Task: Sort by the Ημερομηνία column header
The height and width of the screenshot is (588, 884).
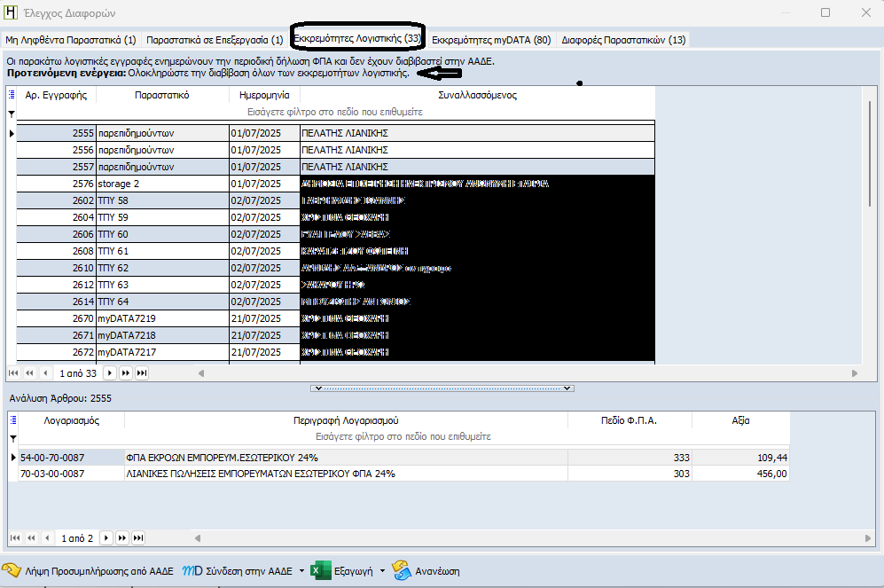Action: pos(263,95)
